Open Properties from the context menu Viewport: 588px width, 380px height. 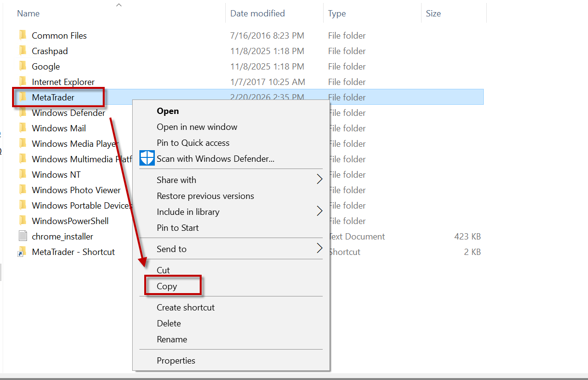176,361
